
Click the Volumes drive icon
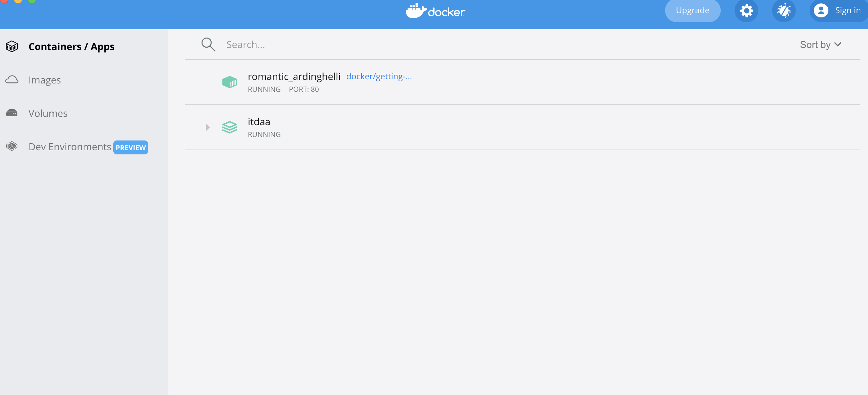12,113
